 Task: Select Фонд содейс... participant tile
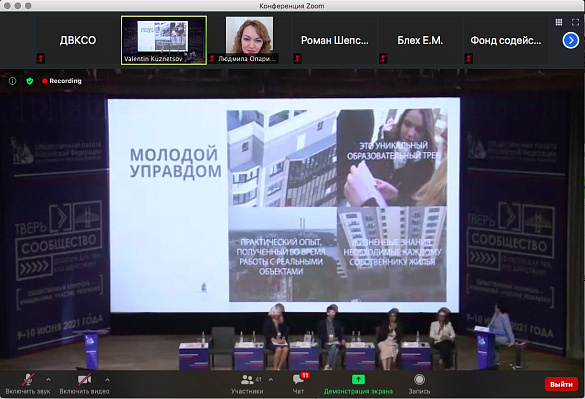506,40
